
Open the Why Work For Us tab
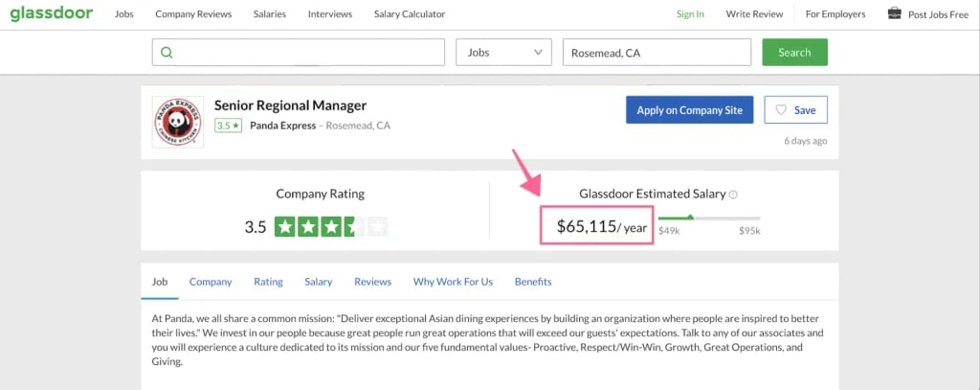(x=453, y=282)
